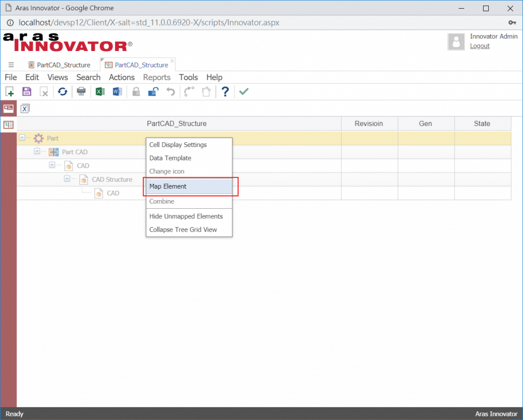
Task: Close the active PartCAD_Structure tab
Action: point(172,61)
